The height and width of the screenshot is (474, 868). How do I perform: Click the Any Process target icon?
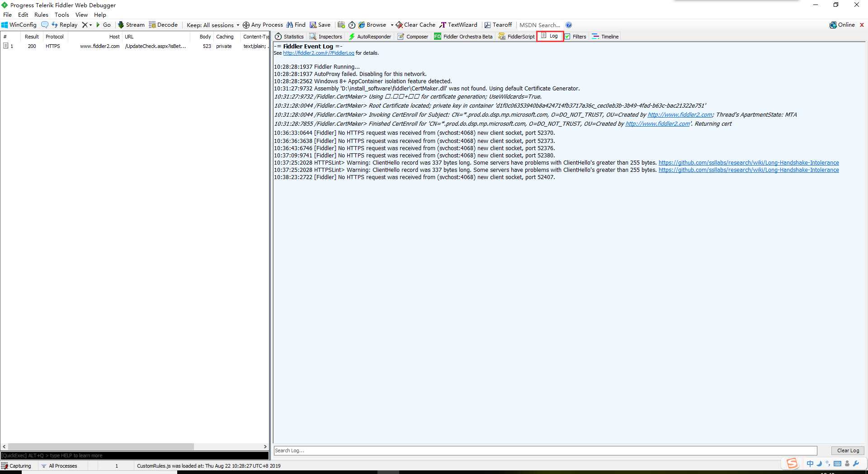tap(263, 25)
